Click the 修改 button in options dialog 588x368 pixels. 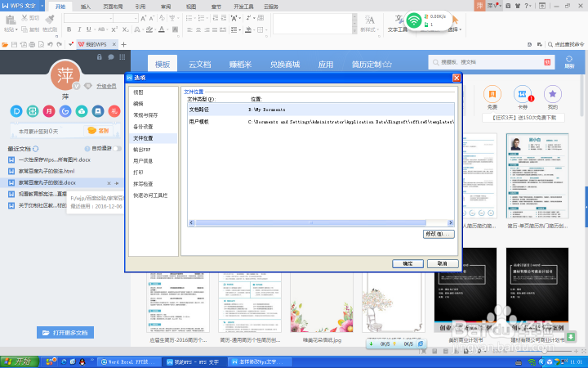439,234
